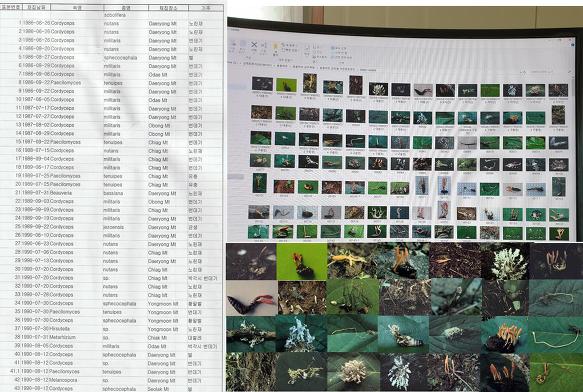Click the Select all option in the ribbon

click(x=339, y=48)
